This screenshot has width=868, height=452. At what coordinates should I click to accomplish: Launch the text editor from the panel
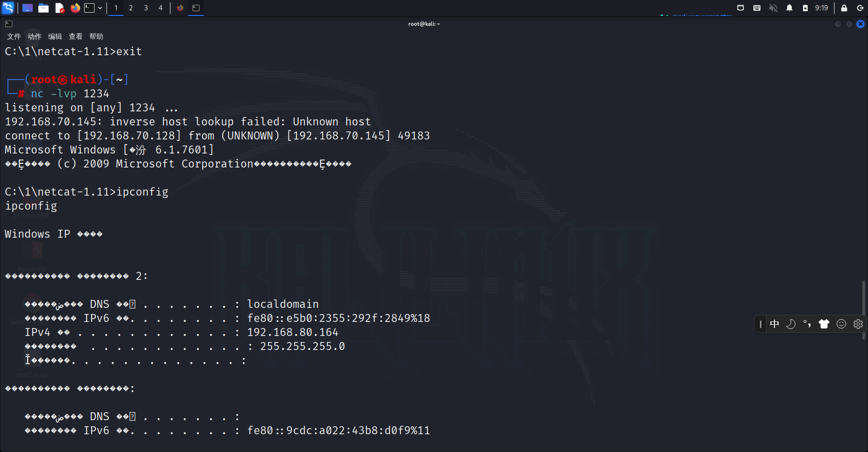pyautogui.click(x=59, y=8)
